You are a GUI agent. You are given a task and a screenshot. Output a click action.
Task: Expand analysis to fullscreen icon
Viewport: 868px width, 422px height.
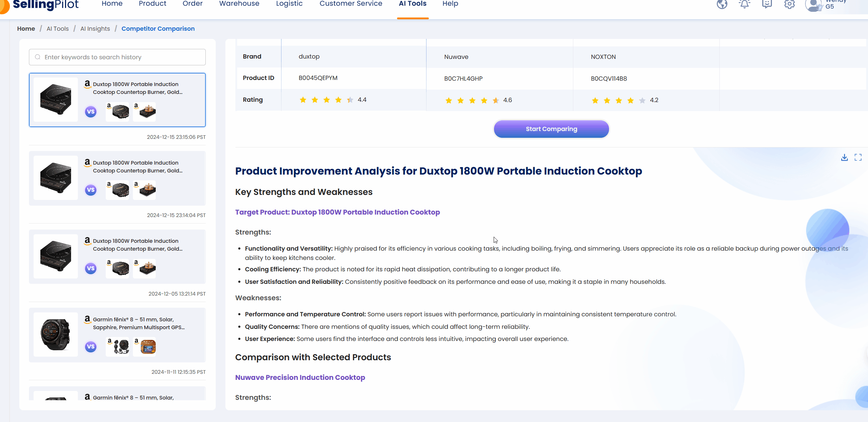pyautogui.click(x=858, y=157)
